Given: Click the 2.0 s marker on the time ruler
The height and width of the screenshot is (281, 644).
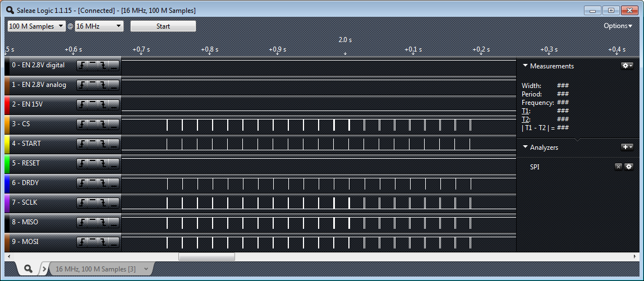Looking at the screenshot, I should pos(345,40).
